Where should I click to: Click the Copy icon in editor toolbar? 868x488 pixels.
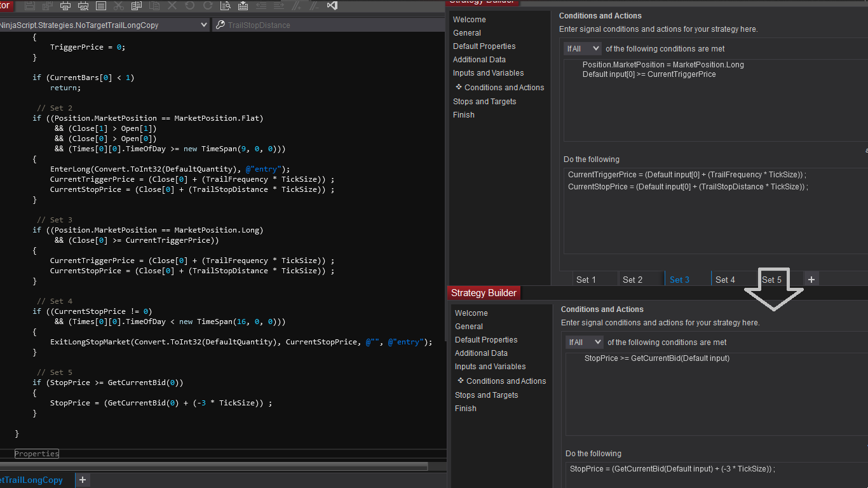(x=136, y=6)
